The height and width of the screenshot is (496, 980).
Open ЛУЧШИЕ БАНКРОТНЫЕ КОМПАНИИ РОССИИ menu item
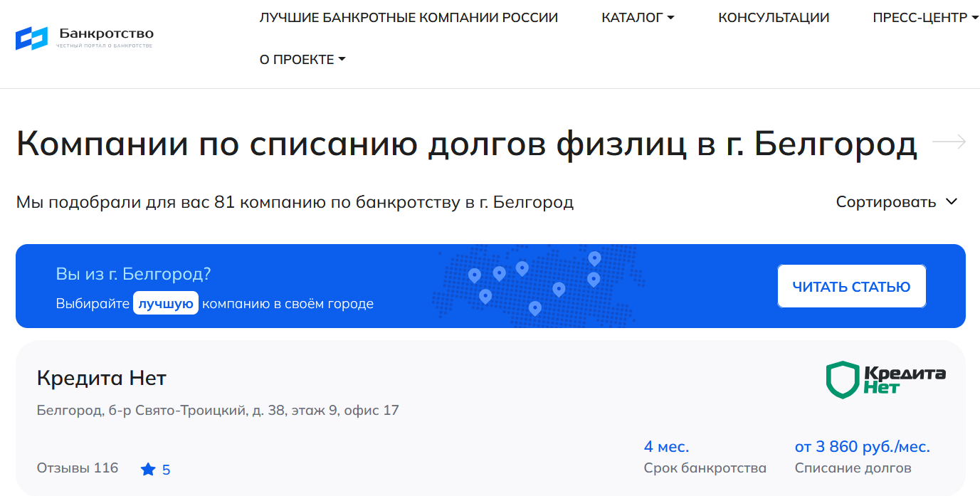pos(409,18)
